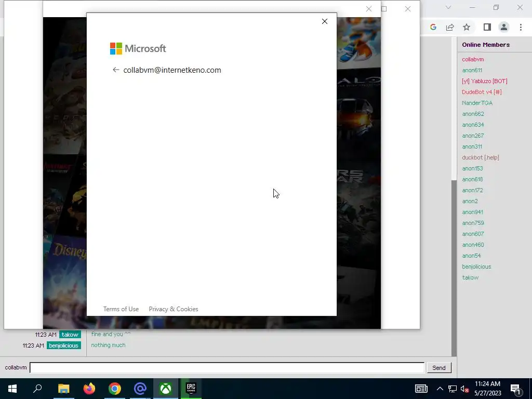This screenshot has height=399, width=532.
Task: Click the chat message 'fine and you ^^'
Action: [x=111, y=334]
